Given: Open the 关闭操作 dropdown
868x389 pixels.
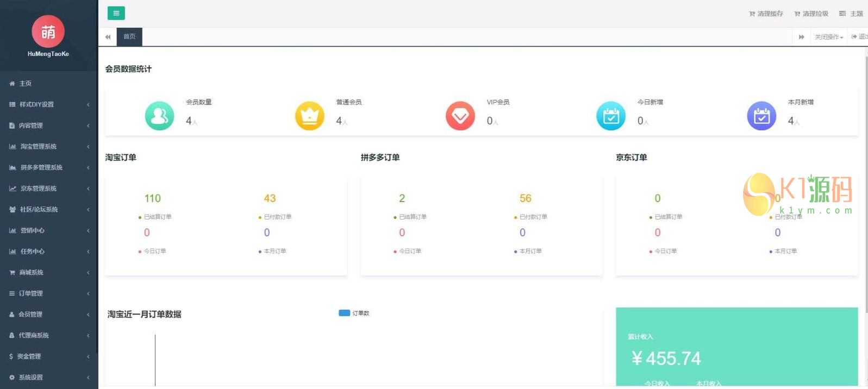Looking at the screenshot, I should [x=828, y=37].
